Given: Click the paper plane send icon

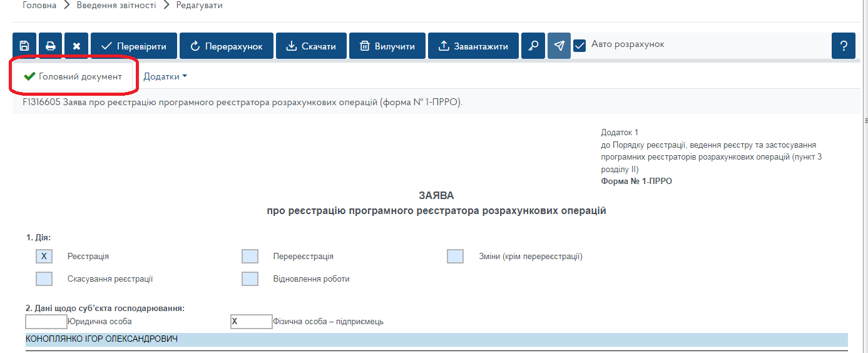Looking at the screenshot, I should click(x=559, y=46).
